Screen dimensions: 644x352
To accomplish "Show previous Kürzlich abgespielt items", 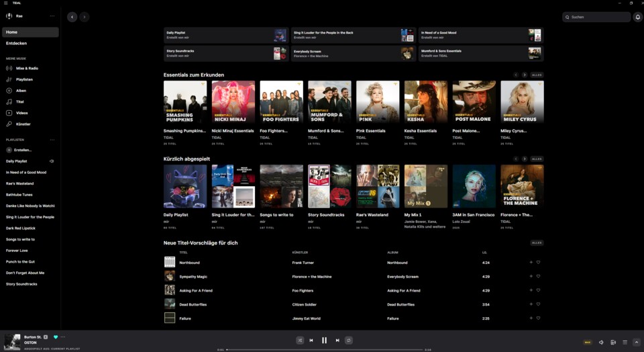I will pyautogui.click(x=516, y=159).
